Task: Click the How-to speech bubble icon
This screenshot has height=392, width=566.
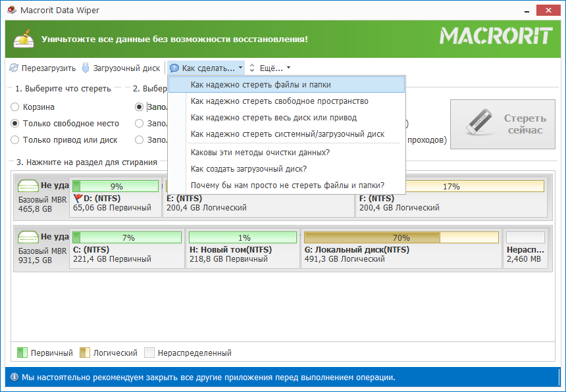Action: point(174,68)
